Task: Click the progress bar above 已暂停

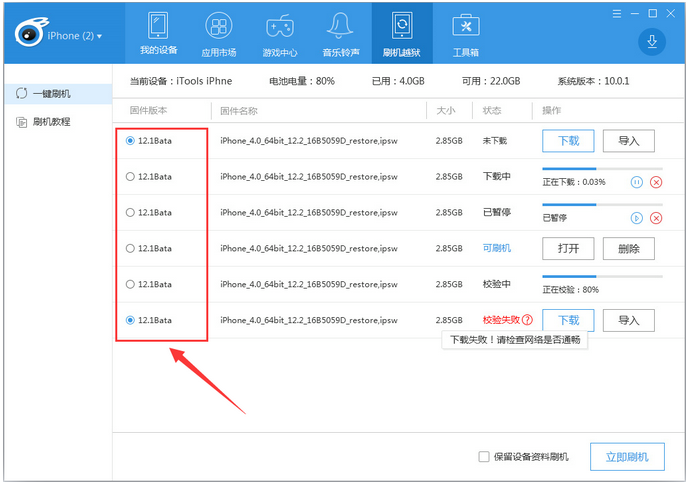Action: pos(602,205)
